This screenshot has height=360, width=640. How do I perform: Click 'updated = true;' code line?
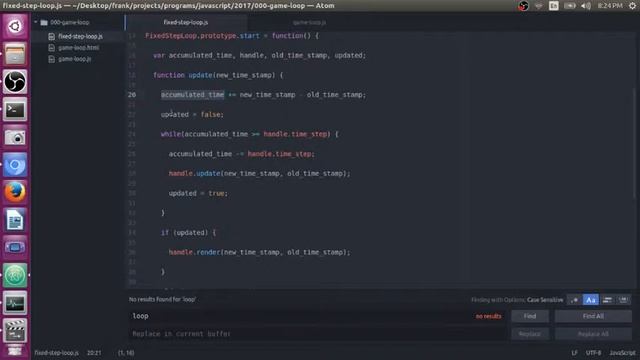click(x=198, y=193)
